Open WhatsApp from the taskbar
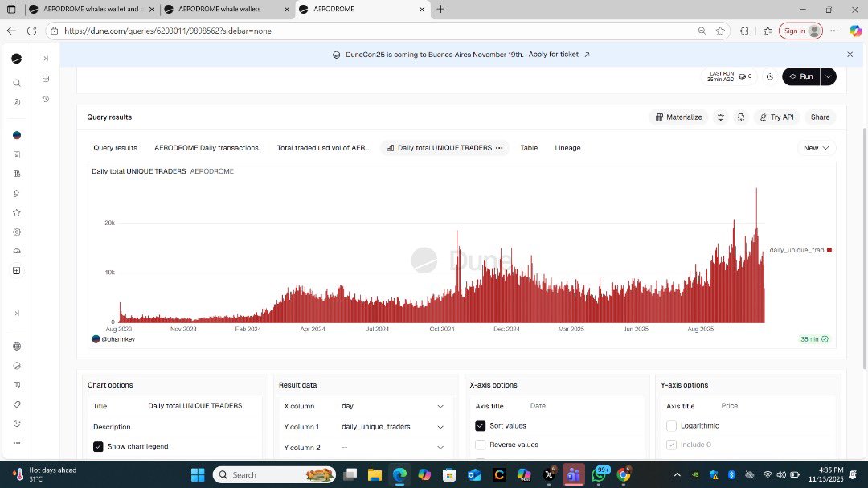Image resolution: width=868 pixels, height=488 pixels. tap(600, 474)
